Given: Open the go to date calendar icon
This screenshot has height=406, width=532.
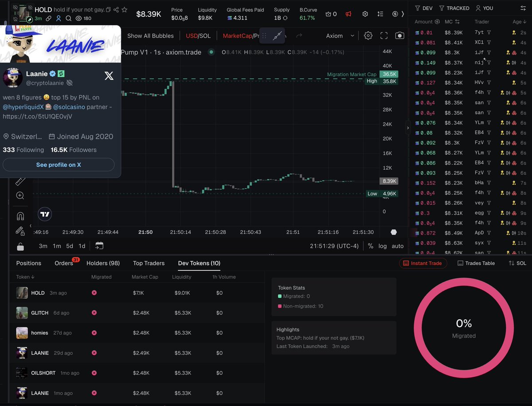Looking at the screenshot, I should [x=99, y=246].
